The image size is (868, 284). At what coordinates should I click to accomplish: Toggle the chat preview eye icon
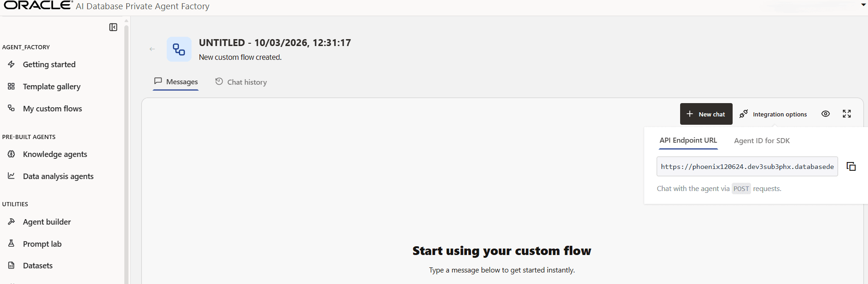(x=825, y=114)
